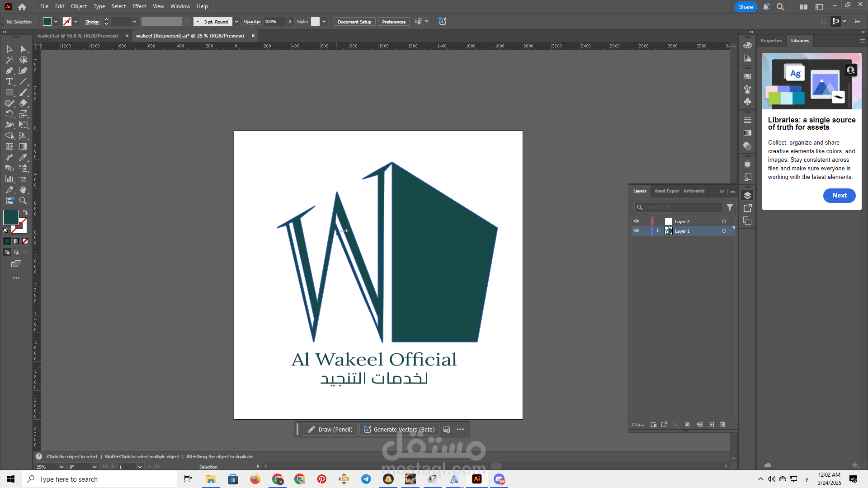
Task: Hide Layer 1 with its eye icon
Action: tap(636, 231)
